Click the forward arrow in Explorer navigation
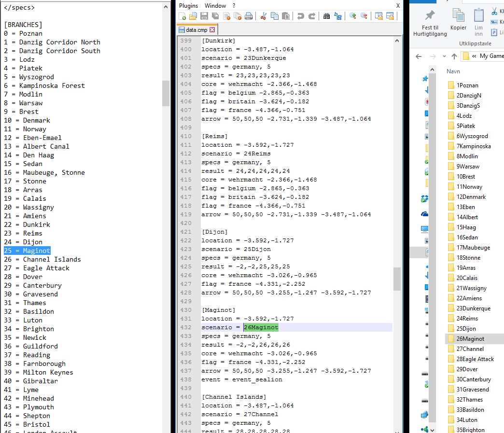Viewport: 504px width, 433px height. pos(433,56)
